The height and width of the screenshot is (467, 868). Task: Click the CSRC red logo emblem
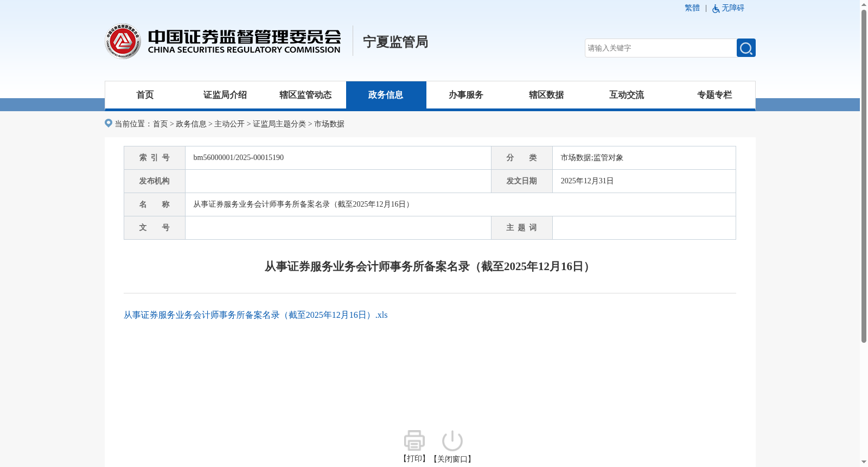(x=123, y=41)
